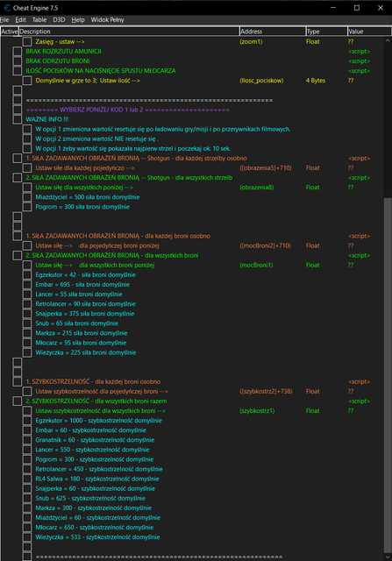
Task: Select row Snub = 65 siła broni
Action: pos(76,323)
